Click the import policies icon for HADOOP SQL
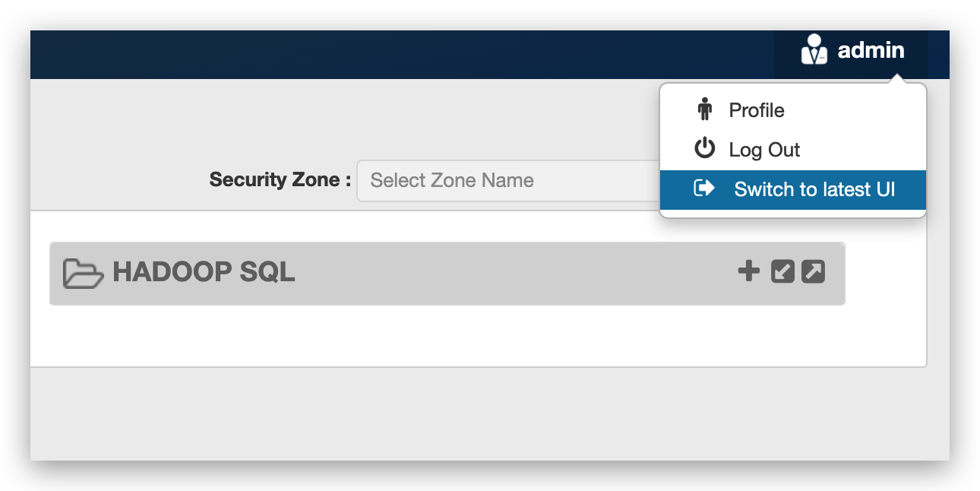The height and width of the screenshot is (491, 980). (782, 271)
